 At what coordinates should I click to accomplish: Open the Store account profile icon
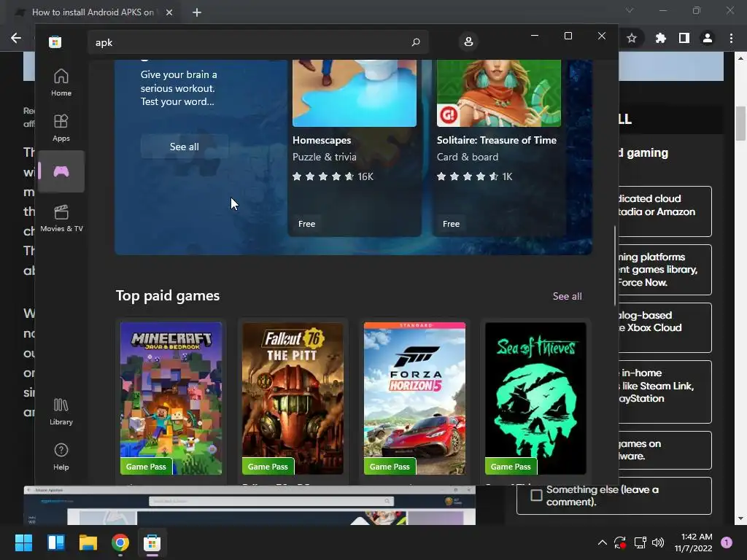click(468, 42)
